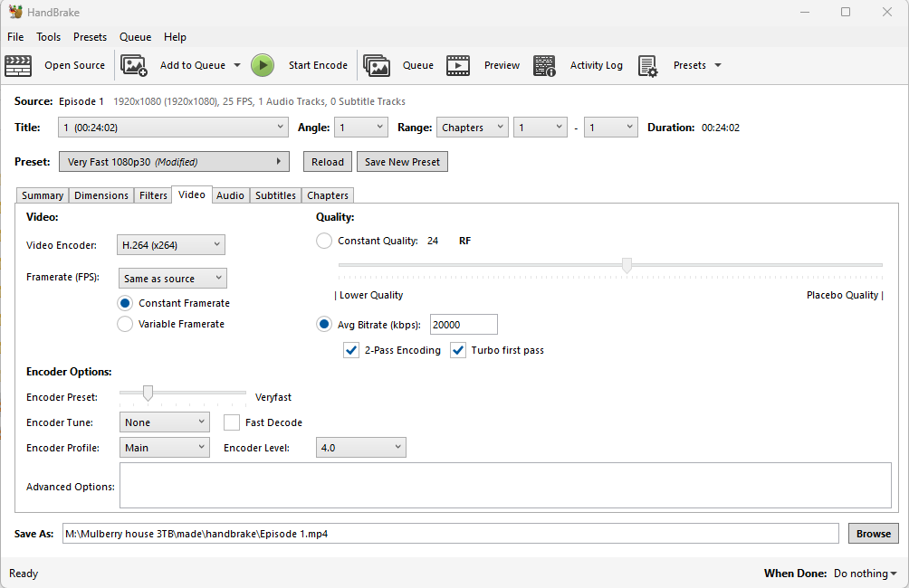Viewport: 909px width, 588px height.
Task: Open the Title dropdown
Action: pos(173,127)
